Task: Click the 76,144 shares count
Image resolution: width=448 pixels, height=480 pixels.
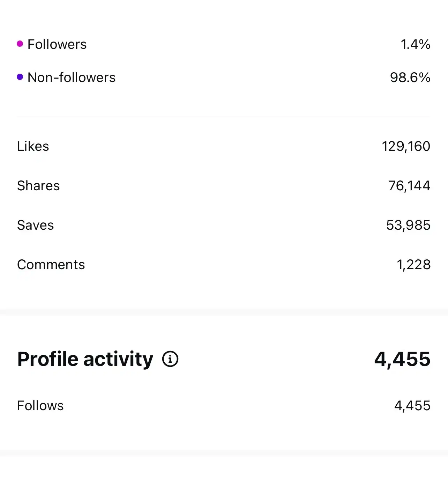Action: pos(409,186)
